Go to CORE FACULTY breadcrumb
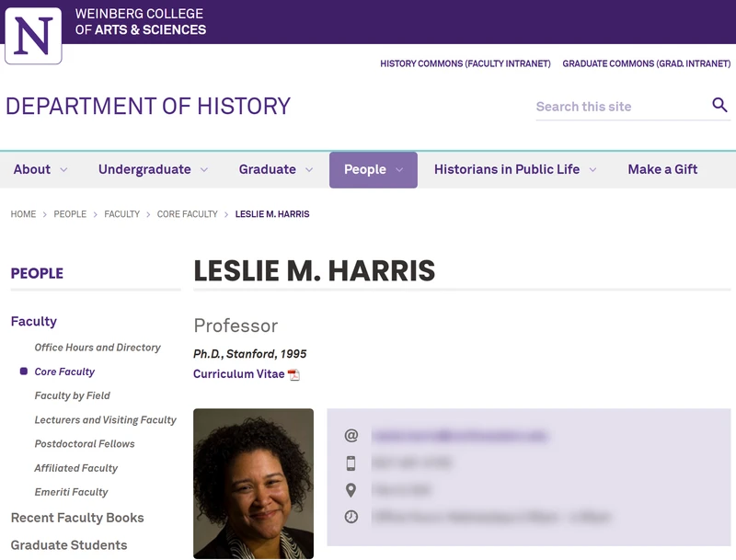This screenshot has width=736, height=560. click(188, 214)
